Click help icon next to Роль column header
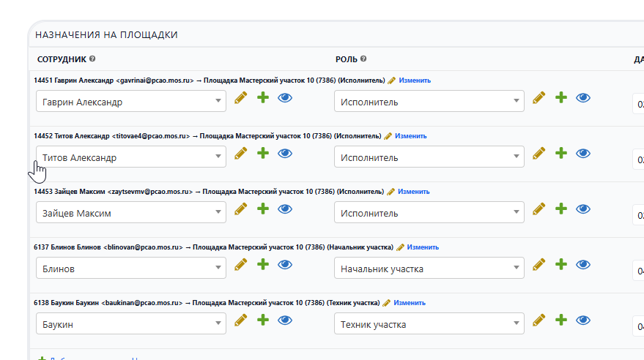The height and width of the screenshot is (360, 644). click(x=363, y=59)
